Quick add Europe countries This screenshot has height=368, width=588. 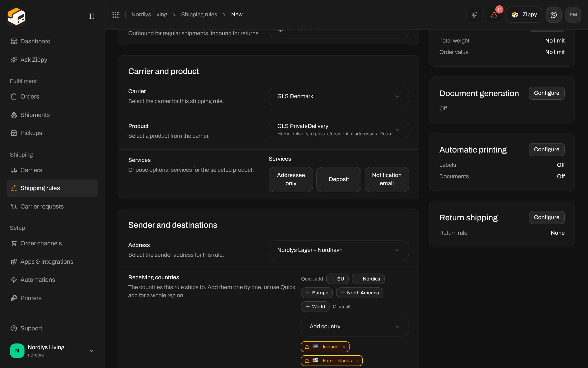[317, 293]
